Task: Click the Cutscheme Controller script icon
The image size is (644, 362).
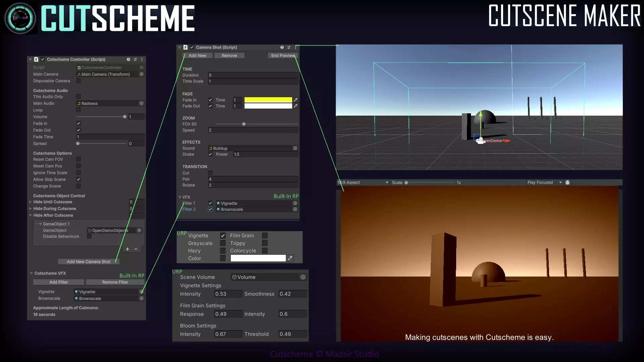Action: [36, 59]
